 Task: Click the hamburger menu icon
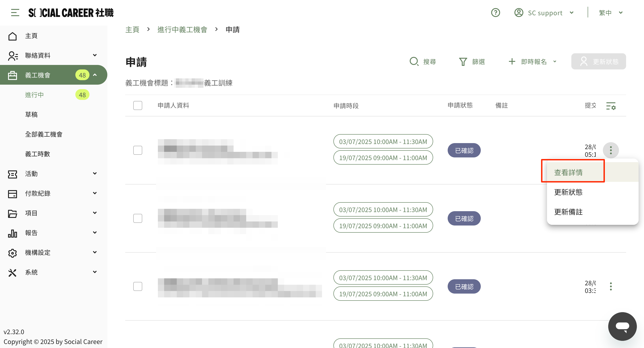(15, 13)
